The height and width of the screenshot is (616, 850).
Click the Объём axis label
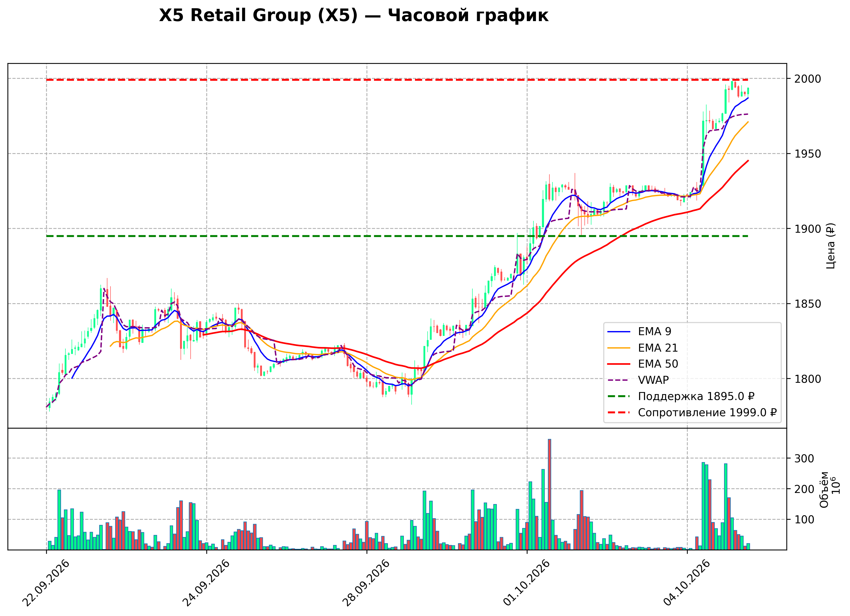[824, 489]
